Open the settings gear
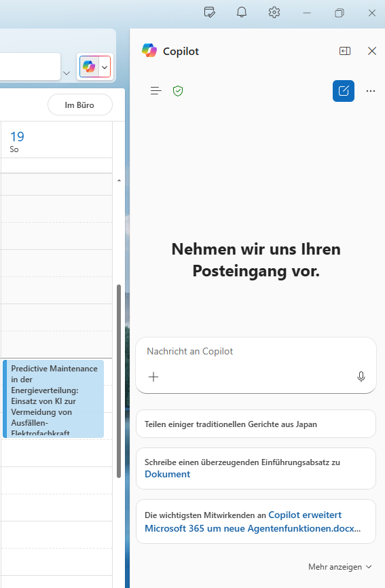 [x=274, y=12]
